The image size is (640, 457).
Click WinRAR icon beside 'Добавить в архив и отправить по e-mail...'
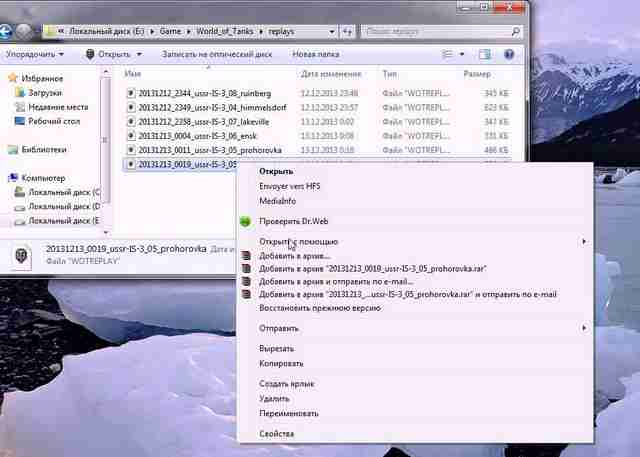click(246, 282)
